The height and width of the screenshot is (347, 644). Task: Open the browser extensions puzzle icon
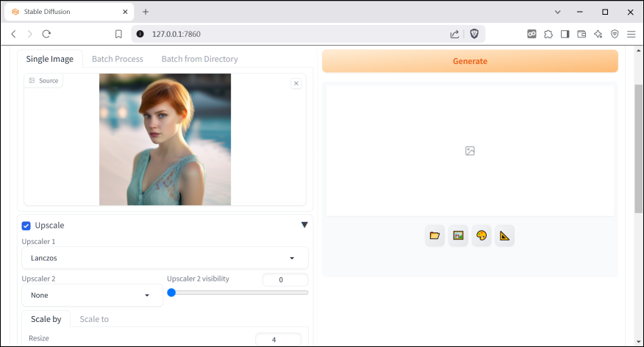[x=548, y=34]
